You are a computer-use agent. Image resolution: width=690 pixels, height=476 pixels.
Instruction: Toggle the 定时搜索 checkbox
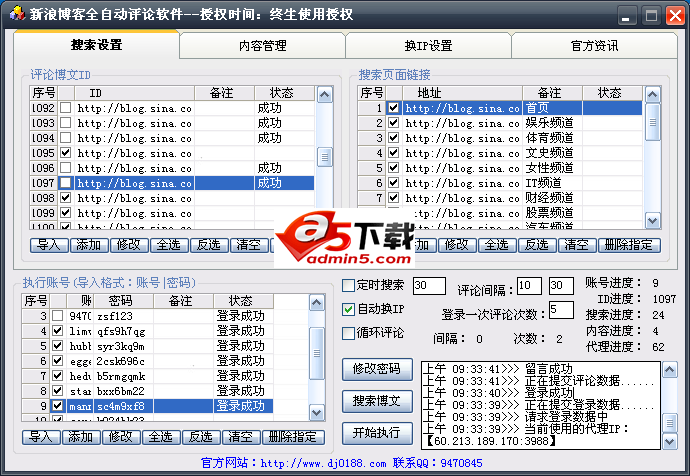[x=348, y=286]
